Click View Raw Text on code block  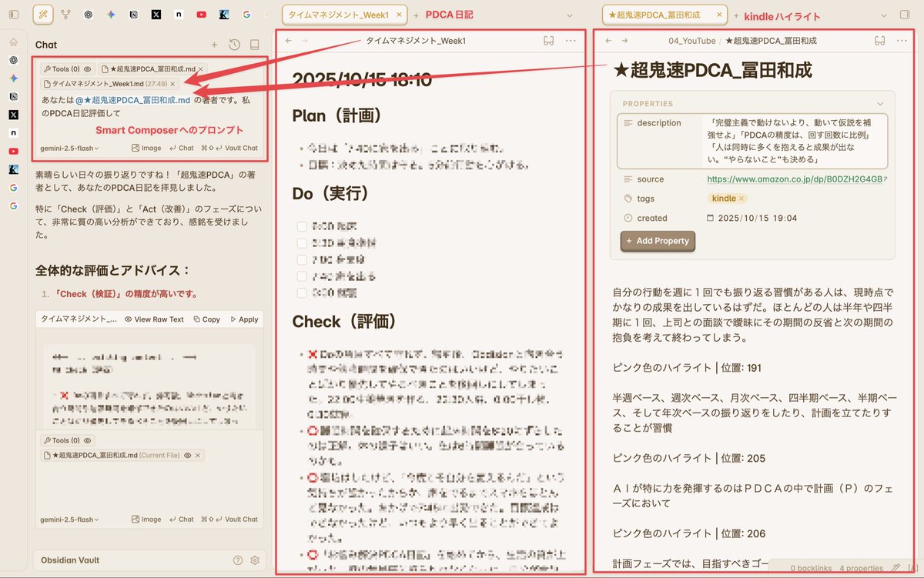point(155,319)
